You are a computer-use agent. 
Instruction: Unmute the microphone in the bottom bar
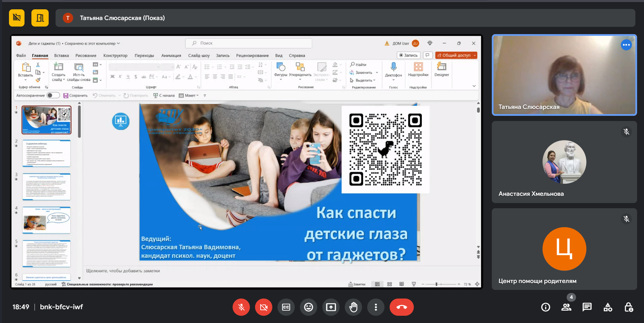(241, 307)
